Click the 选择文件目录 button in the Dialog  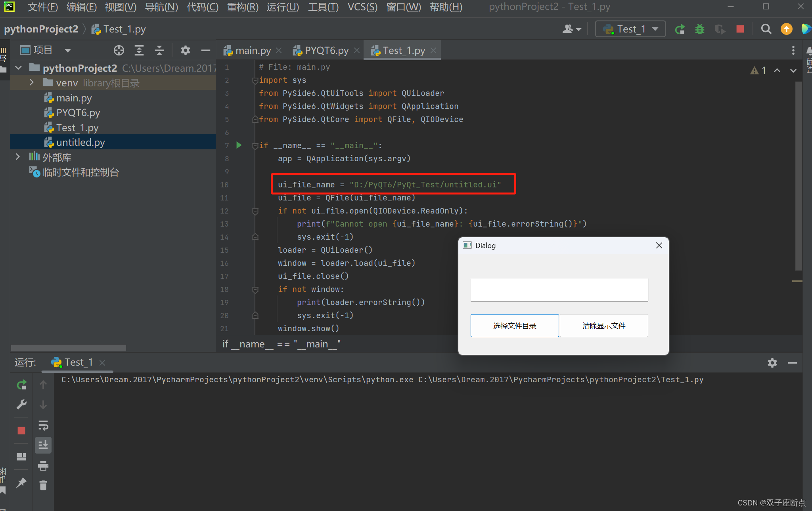(514, 326)
